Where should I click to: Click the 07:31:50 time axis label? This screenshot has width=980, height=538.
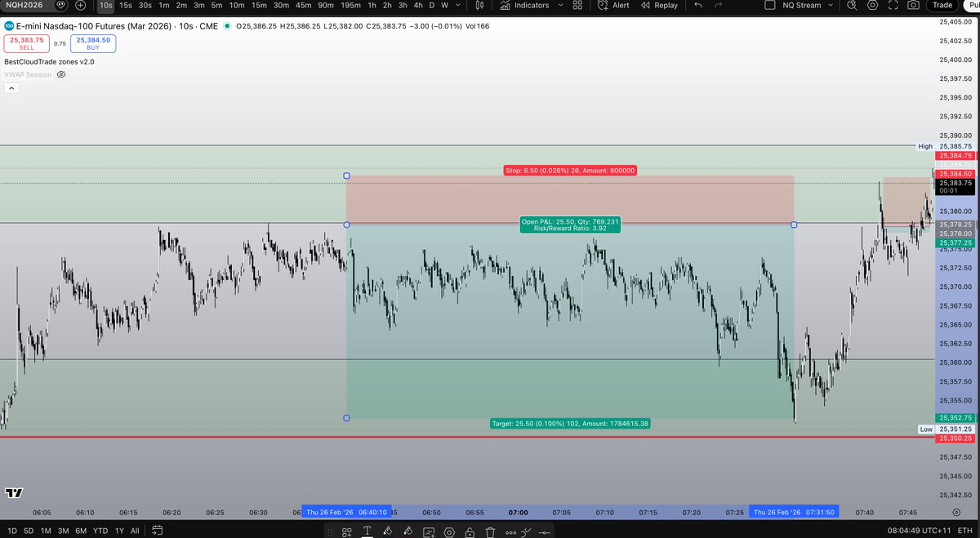tap(795, 512)
